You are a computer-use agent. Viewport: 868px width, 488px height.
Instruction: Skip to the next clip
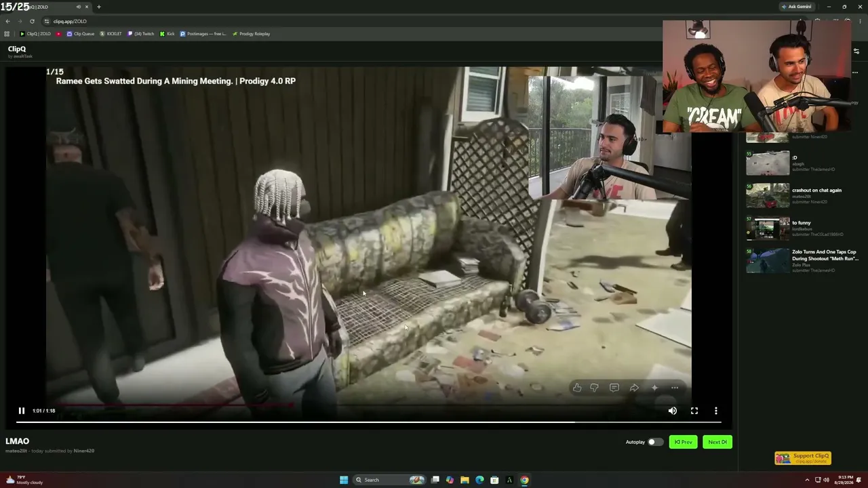point(717,442)
